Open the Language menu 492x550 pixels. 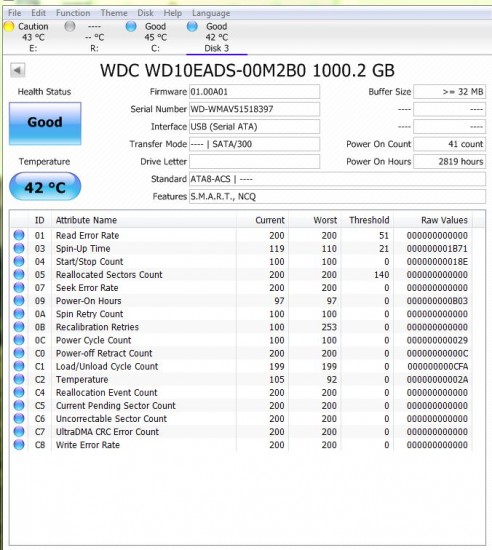tap(211, 13)
